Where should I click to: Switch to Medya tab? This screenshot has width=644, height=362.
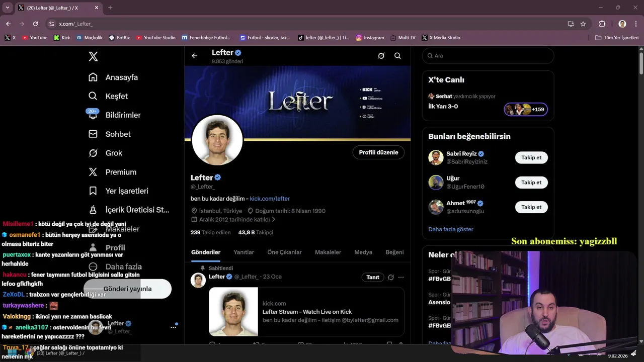(x=363, y=252)
